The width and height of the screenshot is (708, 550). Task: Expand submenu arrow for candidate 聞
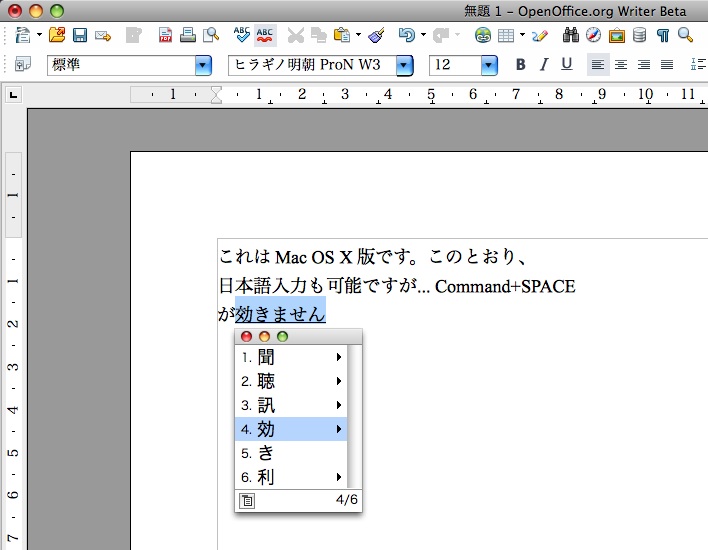coord(339,357)
